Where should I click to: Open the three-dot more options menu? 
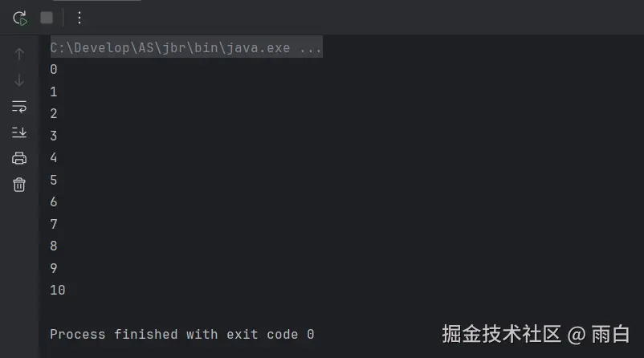79,18
